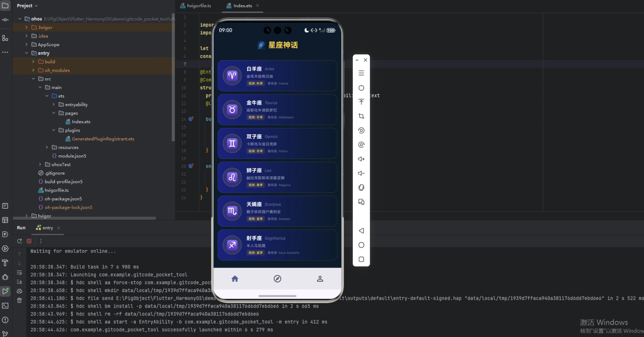Select module.json5 in project tree
Screen dimensions: 644x337
click(72, 156)
